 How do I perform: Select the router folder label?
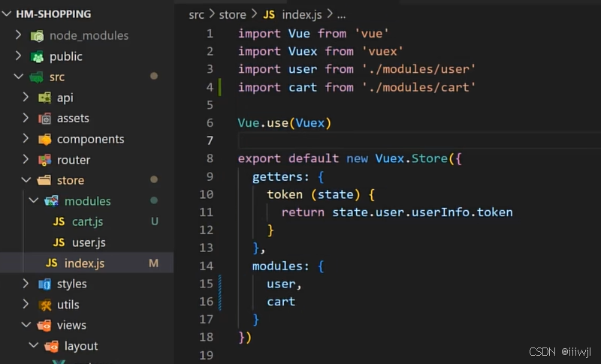[x=74, y=160]
